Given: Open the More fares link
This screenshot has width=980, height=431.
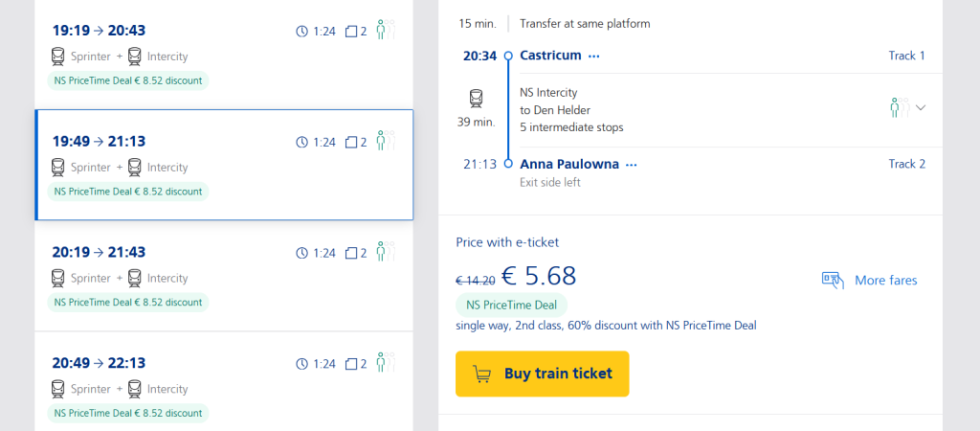Looking at the screenshot, I should tap(885, 280).
